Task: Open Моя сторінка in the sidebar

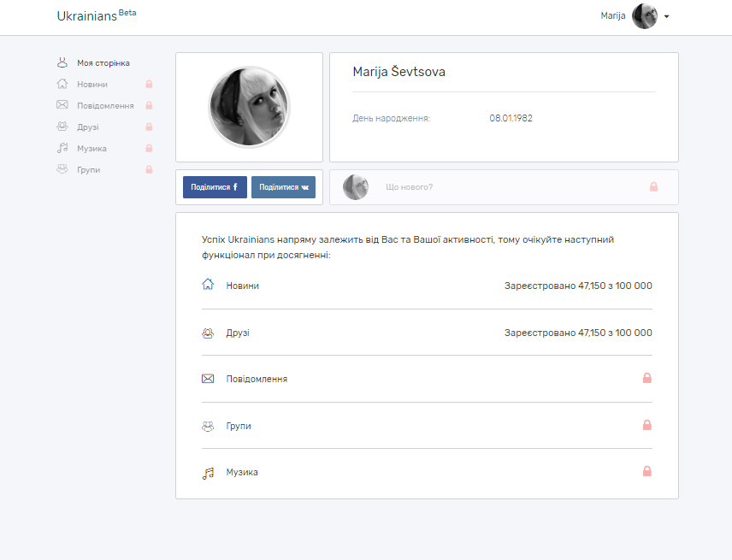Action: coord(103,63)
